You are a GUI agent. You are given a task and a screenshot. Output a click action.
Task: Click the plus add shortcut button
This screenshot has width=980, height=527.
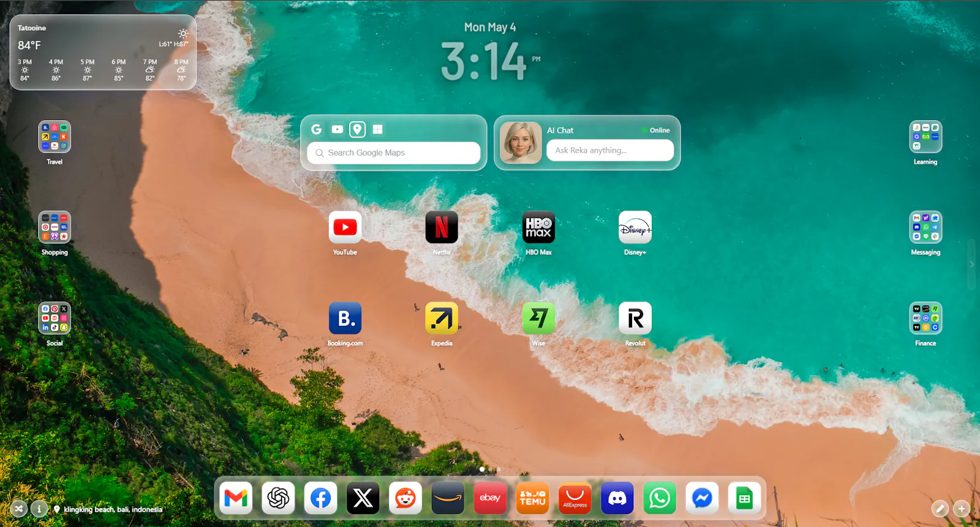point(962,508)
